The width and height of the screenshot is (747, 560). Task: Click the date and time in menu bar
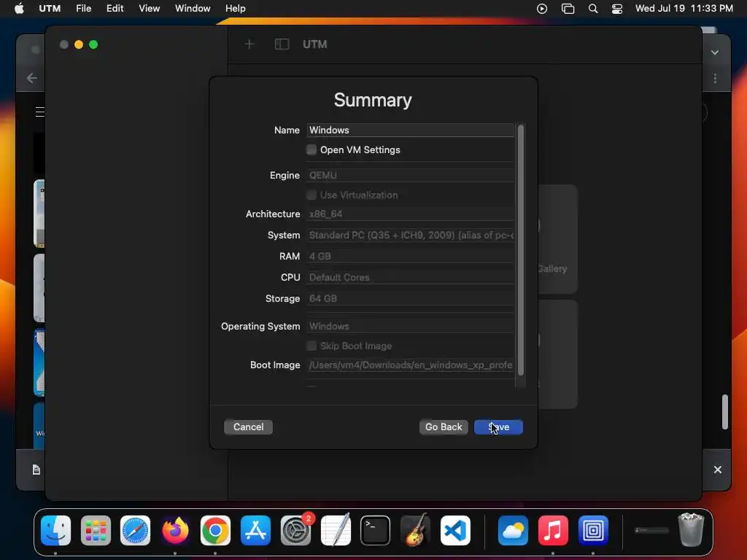point(684,8)
